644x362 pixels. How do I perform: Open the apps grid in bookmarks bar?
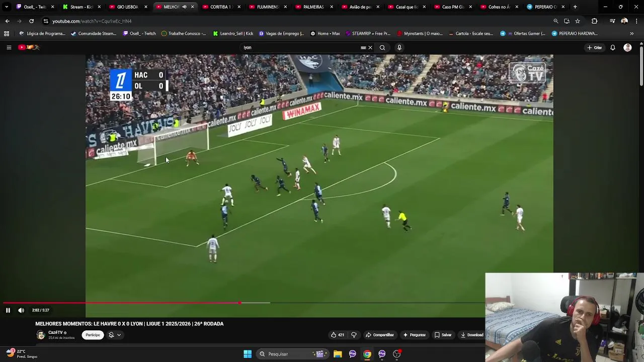[x=7, y=34]
